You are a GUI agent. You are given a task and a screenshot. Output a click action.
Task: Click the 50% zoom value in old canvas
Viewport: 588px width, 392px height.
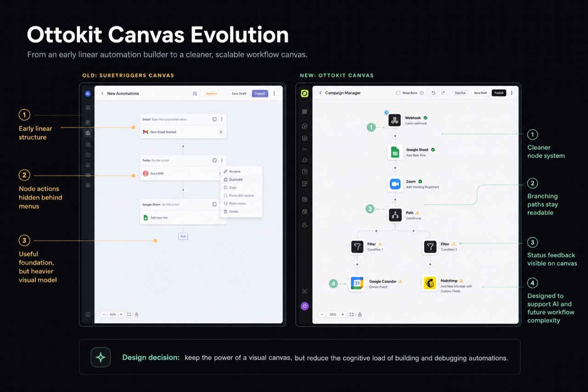click(113, 314)
